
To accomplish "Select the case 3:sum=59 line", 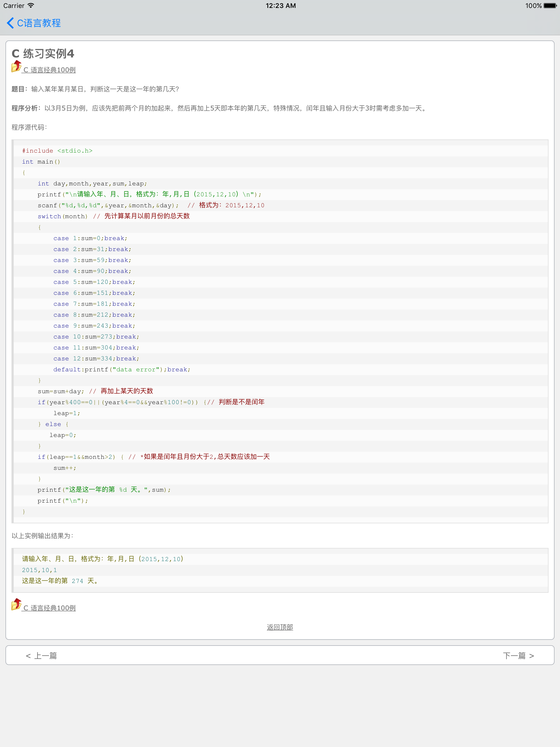I will 92,260.
